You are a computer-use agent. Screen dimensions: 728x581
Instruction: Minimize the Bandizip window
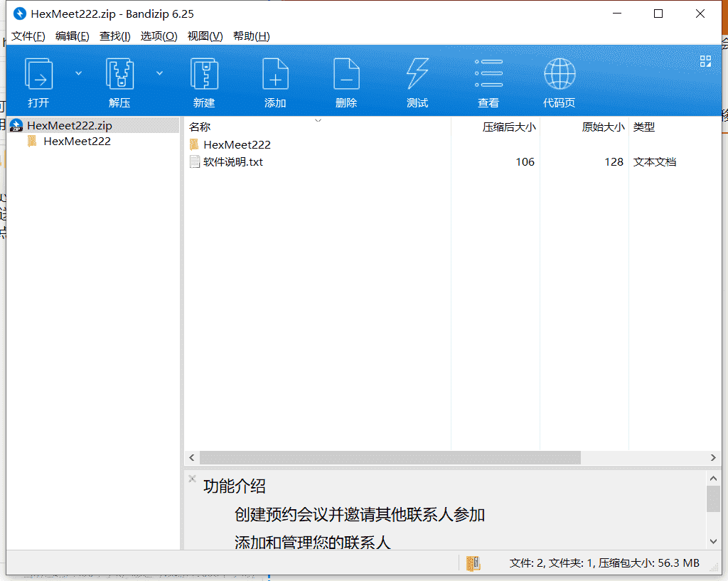coord(616,14)
